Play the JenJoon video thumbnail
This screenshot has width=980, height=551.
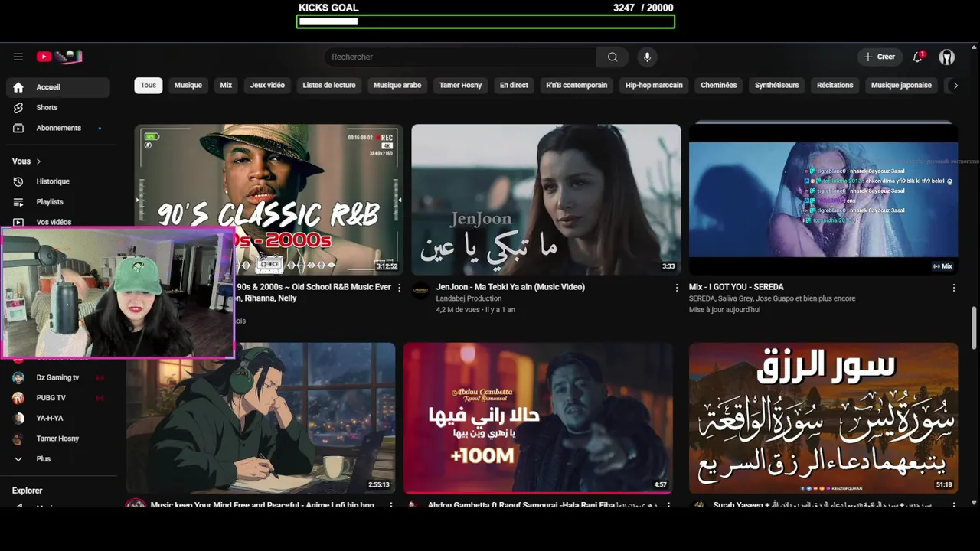point(546,200)
